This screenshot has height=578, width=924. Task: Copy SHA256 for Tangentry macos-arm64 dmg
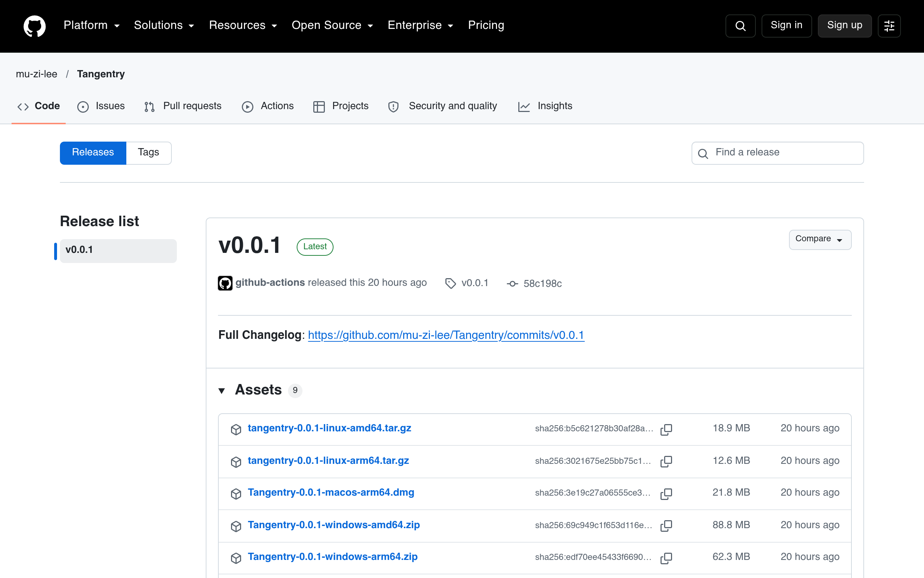coord(666,493)
